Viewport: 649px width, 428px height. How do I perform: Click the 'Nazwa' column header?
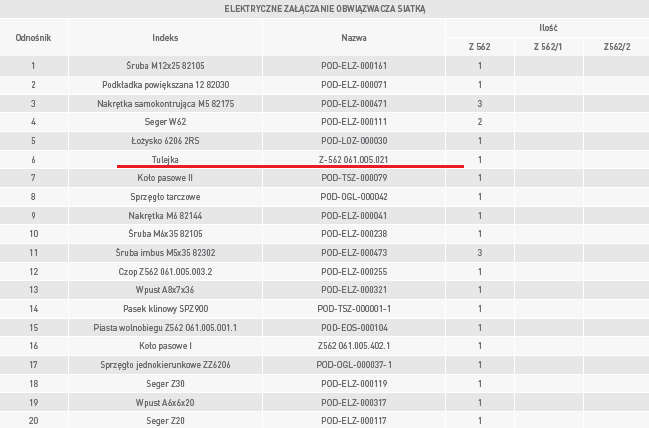354,37
